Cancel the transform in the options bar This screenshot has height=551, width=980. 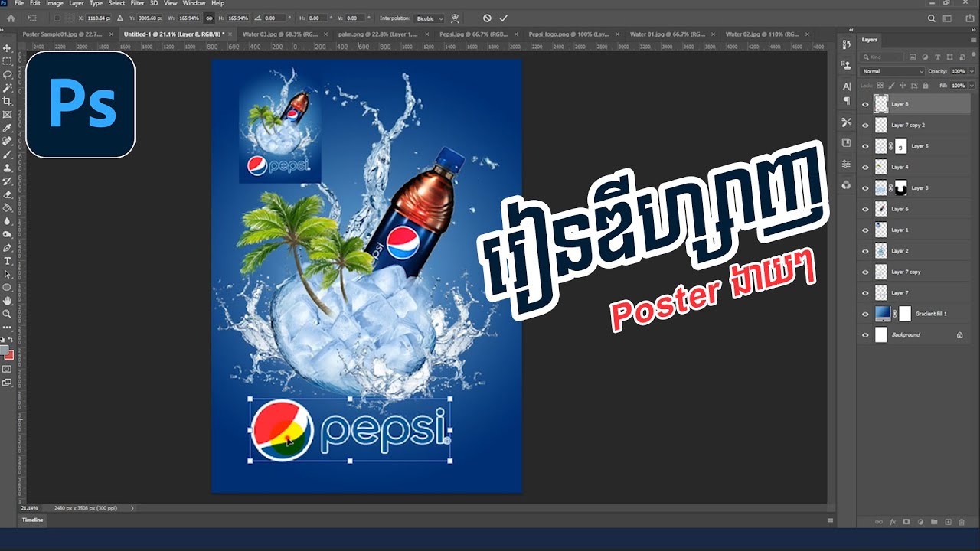click(x=487, y=18)
